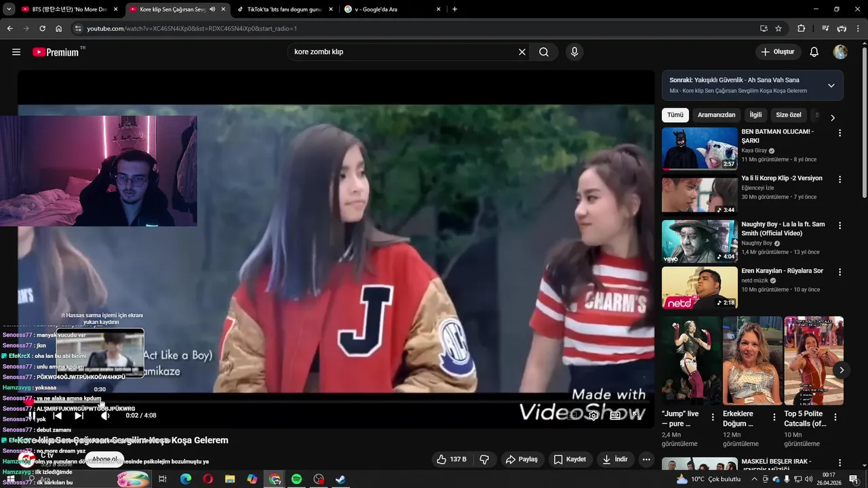Mute the player volume
The image size is (868, 488).
[x=105, y=415]
